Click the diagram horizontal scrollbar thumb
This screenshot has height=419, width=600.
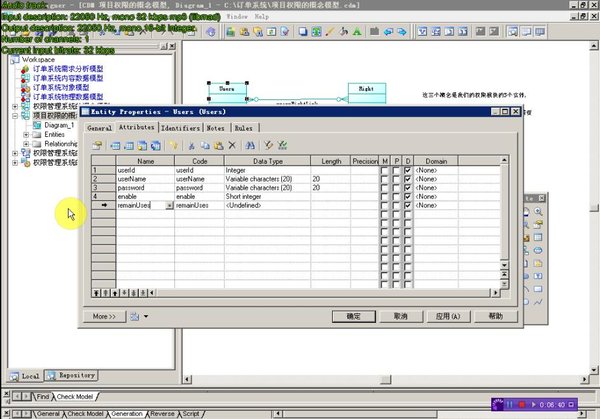click(x=386, y=380)
